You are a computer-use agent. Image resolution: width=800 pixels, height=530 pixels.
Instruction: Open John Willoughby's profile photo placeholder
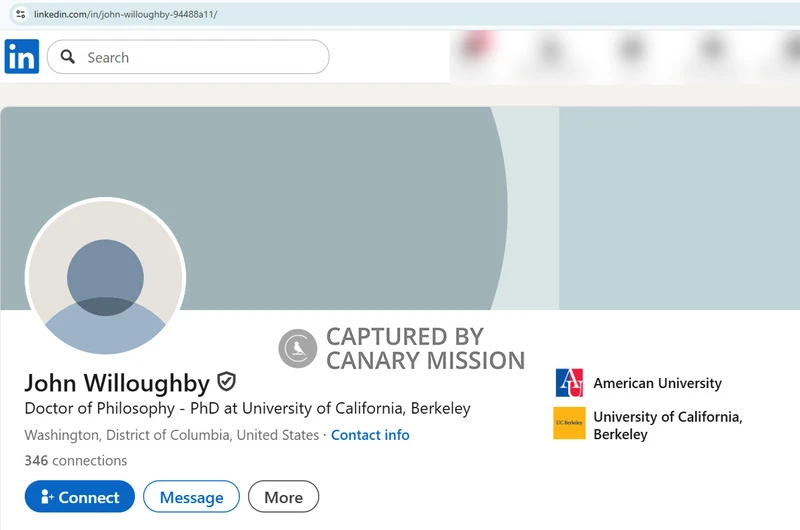coord(105,276)
